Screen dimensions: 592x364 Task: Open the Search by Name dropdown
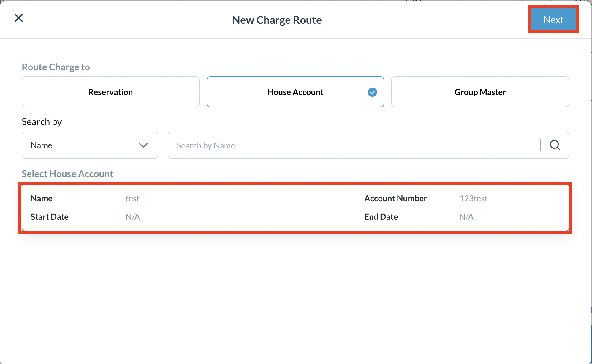coord(90,145)
